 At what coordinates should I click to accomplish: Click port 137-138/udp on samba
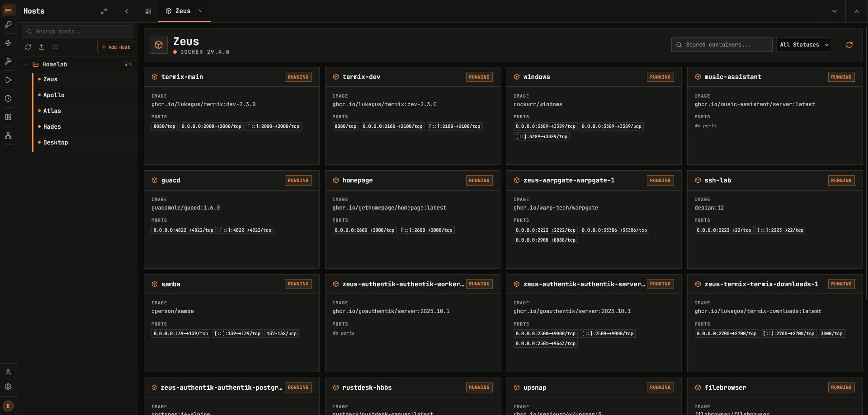282,334
